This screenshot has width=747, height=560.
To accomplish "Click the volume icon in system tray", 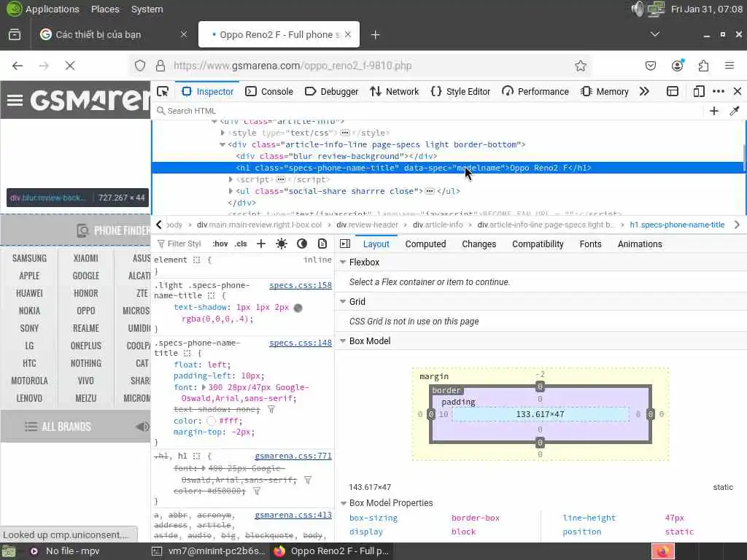I will (636, 9).
